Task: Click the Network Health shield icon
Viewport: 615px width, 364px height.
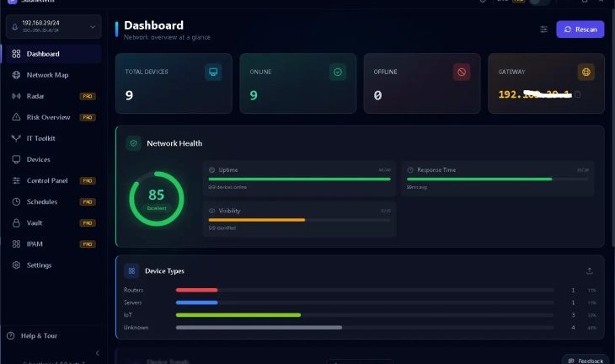Action: 133,143
